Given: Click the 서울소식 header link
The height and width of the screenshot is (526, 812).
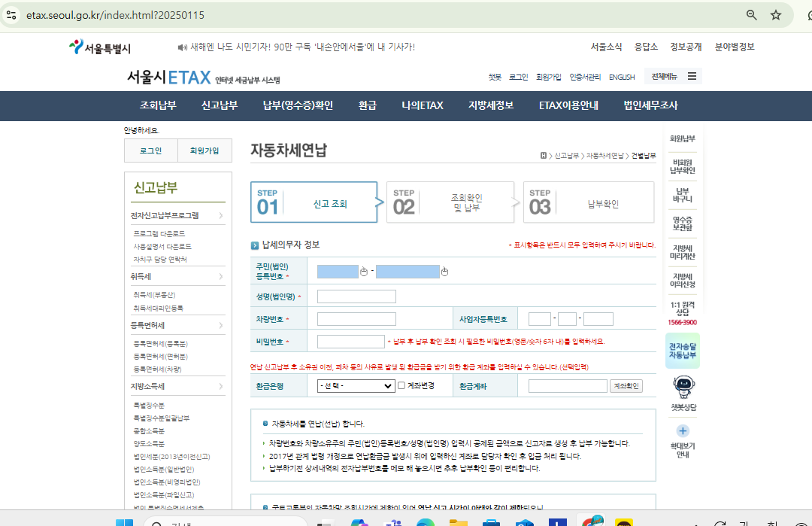Looking at the screenshot, I should (x=607, y=47).
